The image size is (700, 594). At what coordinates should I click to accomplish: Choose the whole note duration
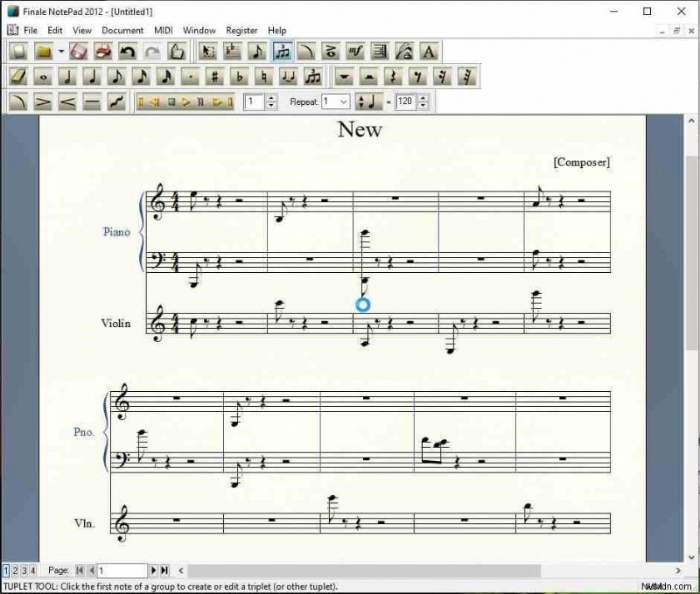pyautogui.click(x=43, y=76)
